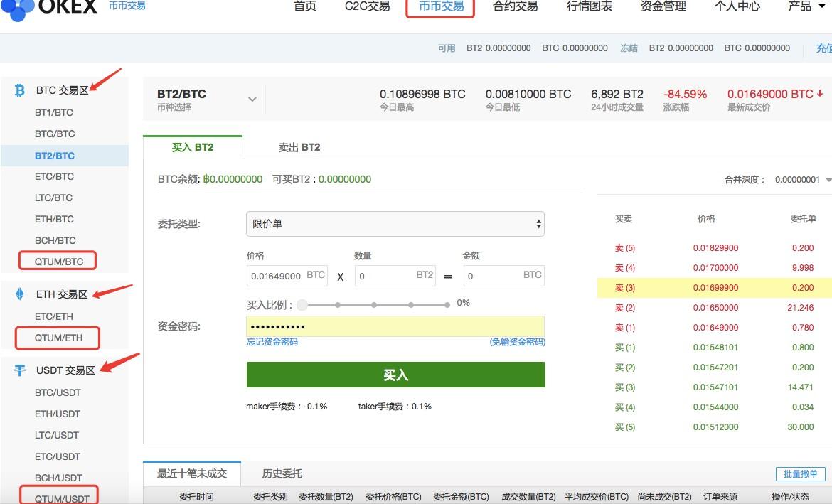This screenshot has height=504, width=832.
Task: Click the 免输资金密码 link
Action: [518, 342]
